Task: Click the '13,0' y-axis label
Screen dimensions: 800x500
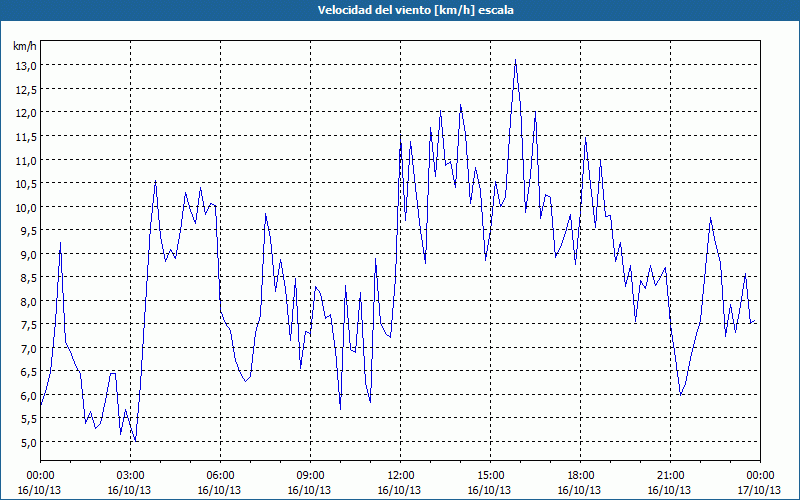Action: point(25,66)
